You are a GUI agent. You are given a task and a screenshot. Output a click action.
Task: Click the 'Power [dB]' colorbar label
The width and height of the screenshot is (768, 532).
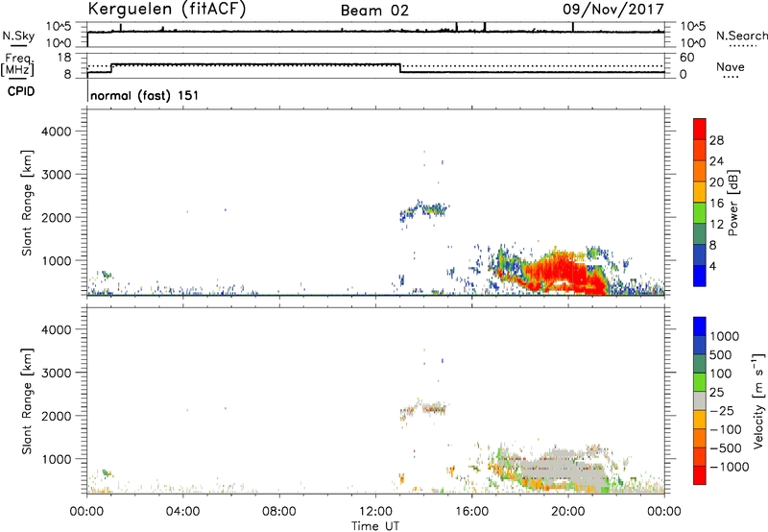point(732,203)
